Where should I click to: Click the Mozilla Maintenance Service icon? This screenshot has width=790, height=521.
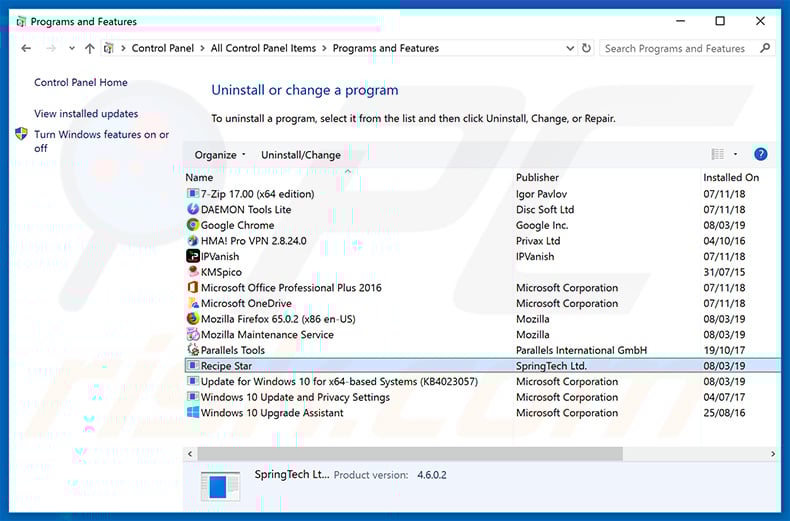pos(193,334)
